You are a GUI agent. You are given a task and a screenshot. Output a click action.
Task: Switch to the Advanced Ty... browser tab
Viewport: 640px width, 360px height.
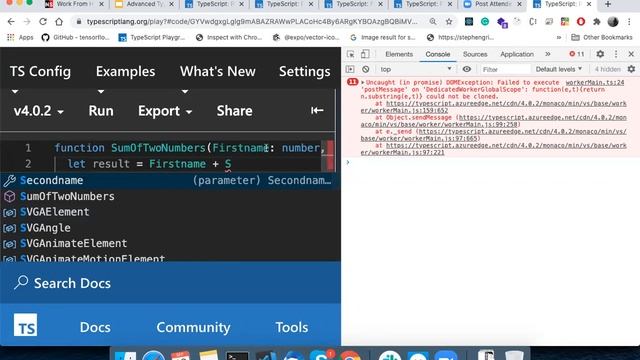144,4
